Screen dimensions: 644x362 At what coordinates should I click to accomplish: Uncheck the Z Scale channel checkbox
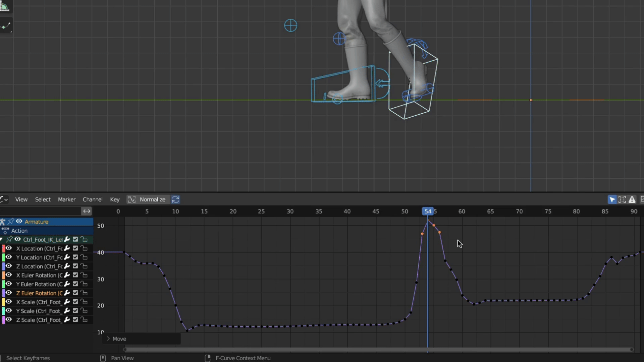pyautogui.click(x=75, y=320)
